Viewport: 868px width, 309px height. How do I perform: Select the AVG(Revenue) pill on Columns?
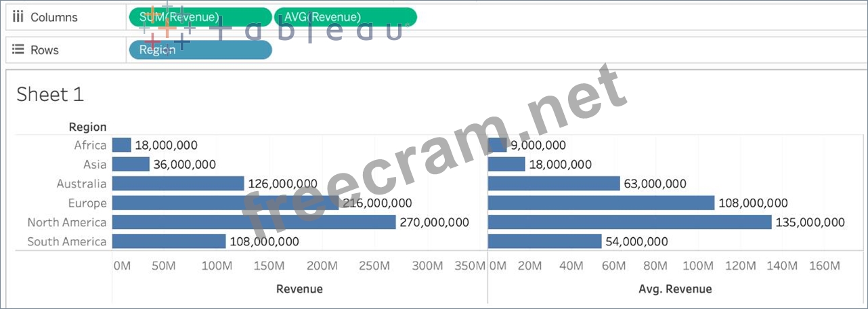(x=345, y=18)
